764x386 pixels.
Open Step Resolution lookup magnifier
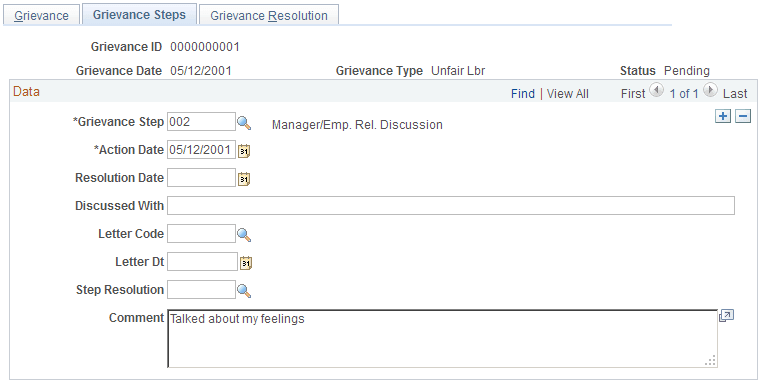pos(244,291)
